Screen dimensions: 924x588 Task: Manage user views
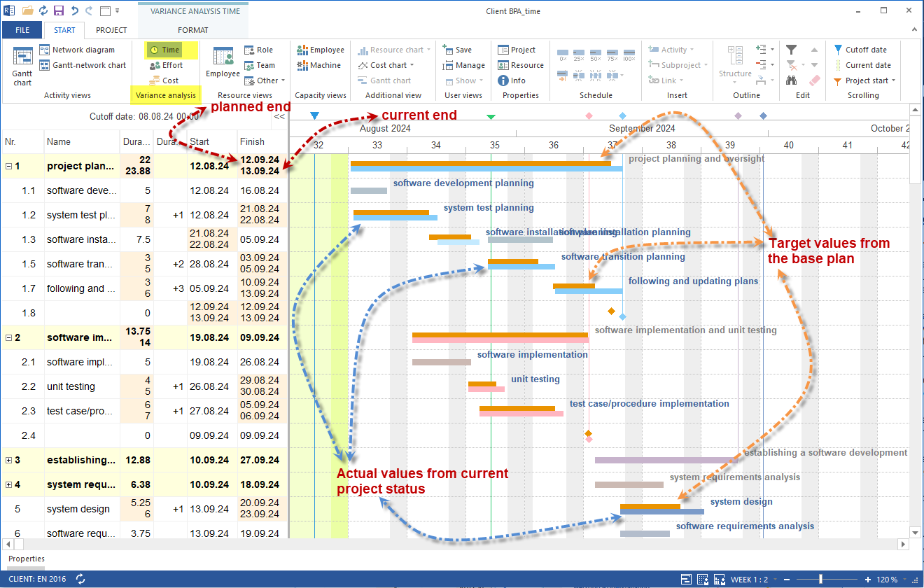[x=463, y=65]
